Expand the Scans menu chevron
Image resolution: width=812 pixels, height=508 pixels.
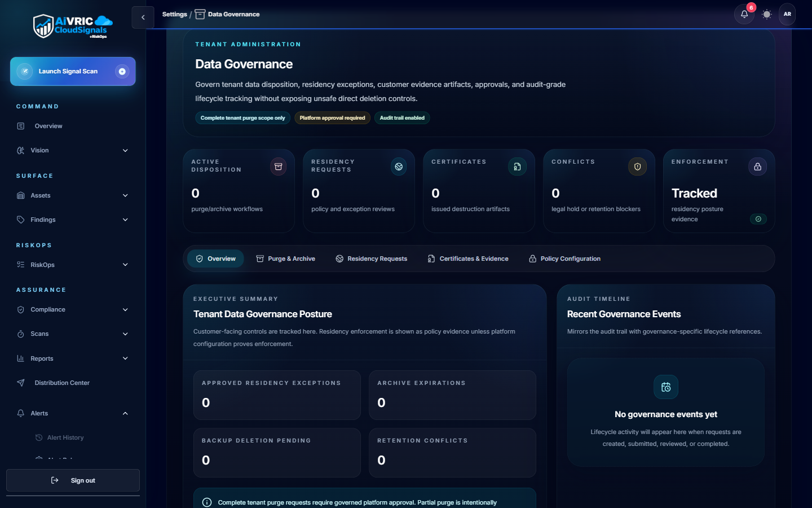point(125,334)
